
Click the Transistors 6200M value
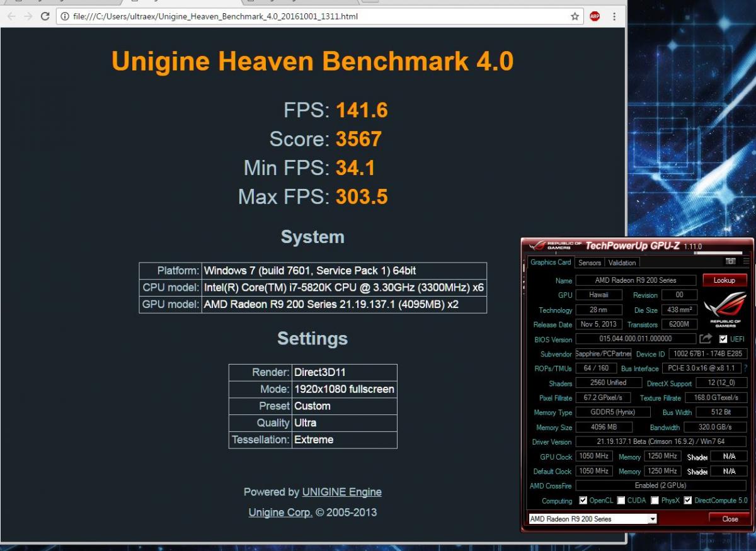tap(679, 324)
